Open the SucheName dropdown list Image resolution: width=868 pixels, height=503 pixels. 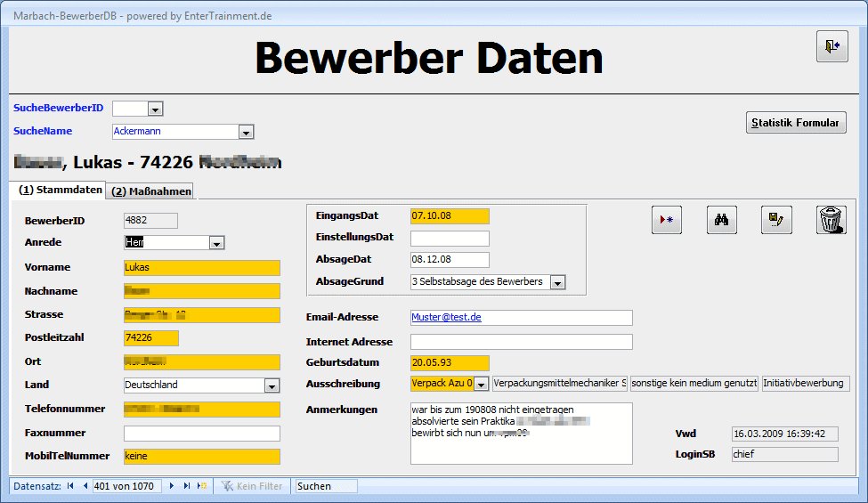point(247,132)
